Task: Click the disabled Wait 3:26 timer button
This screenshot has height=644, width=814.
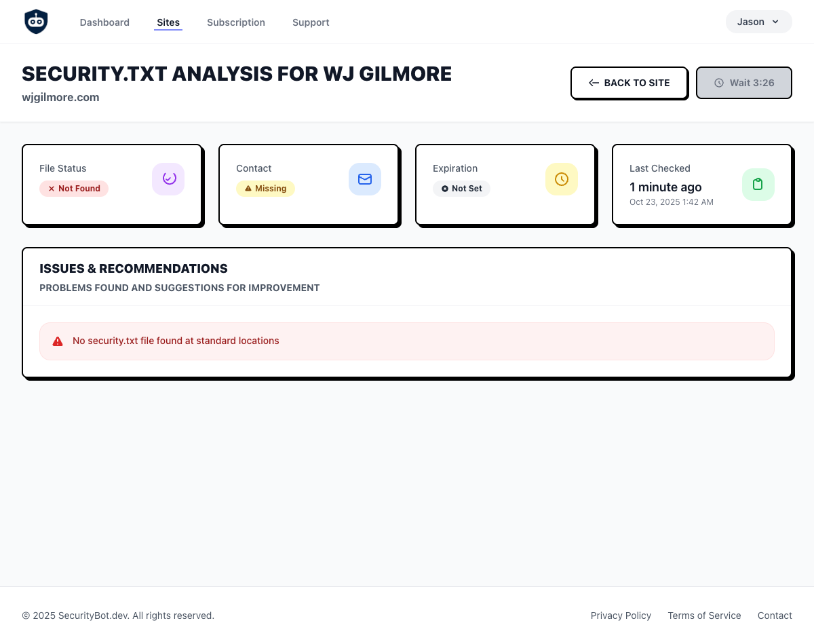Action: pyautogui.click(x=744, y=83)
